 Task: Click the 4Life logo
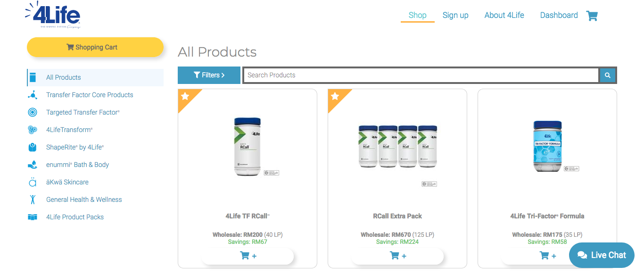[53, 15]
